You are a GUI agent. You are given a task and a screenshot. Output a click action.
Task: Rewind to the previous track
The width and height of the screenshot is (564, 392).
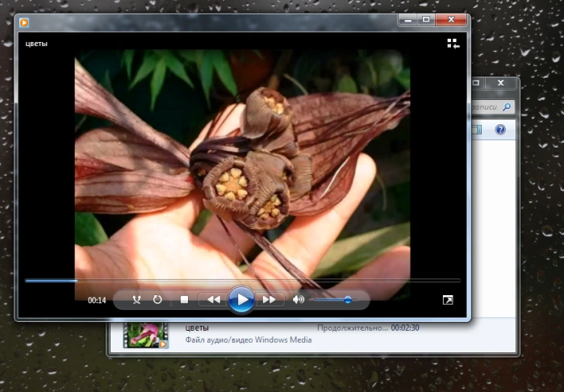tap(214, 299)
